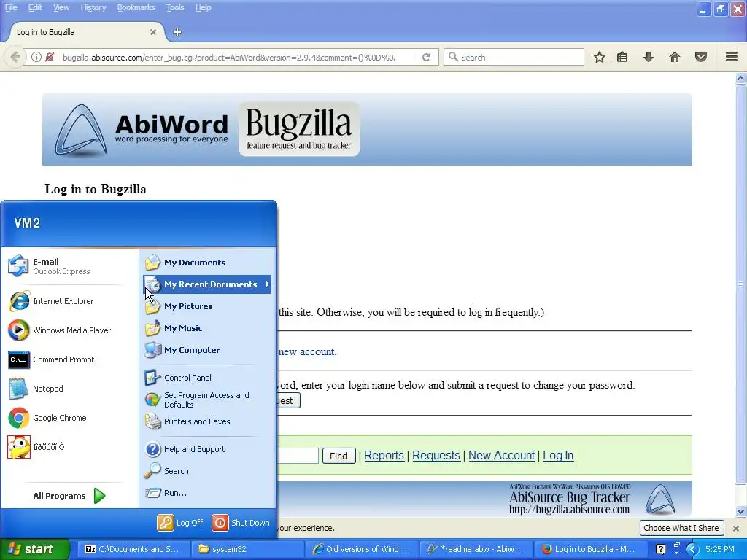The image size is (747, 560).
Task: Open Printers and Faxes
Action: pyautogui.click(x=207, y=421)
